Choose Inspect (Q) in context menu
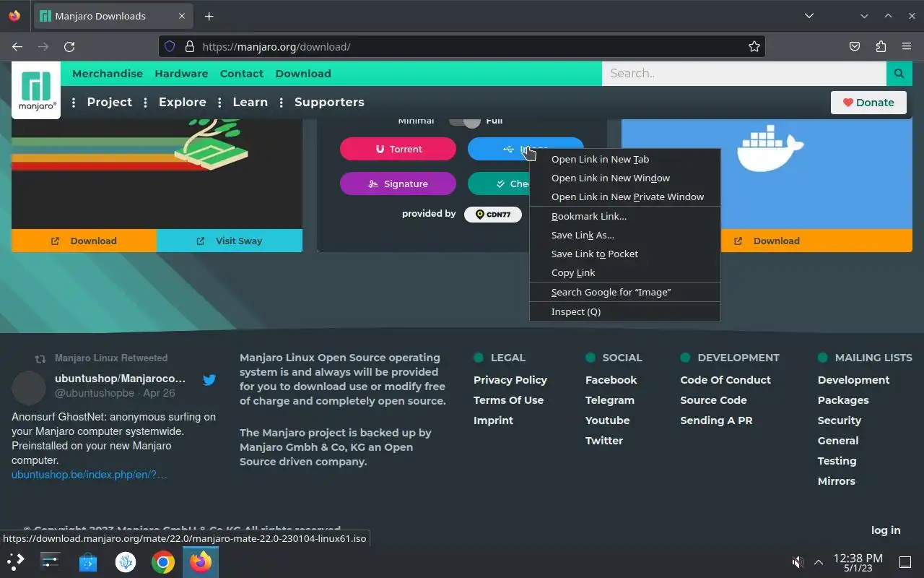The width and height of the screenshot is (924, 578). (625, 311)
